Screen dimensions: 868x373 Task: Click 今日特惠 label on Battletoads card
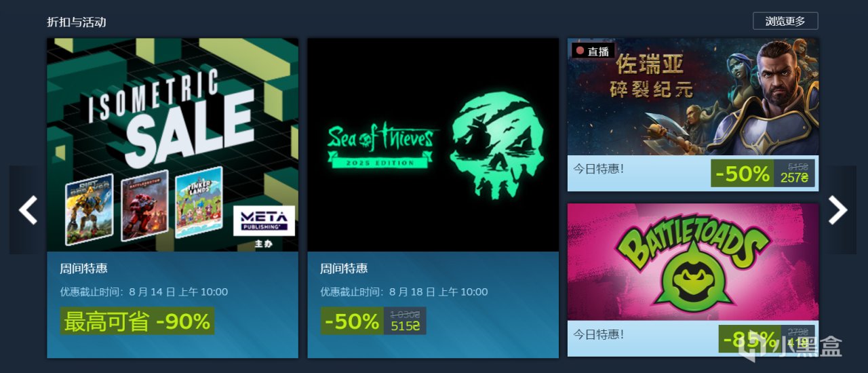[598, 334]
